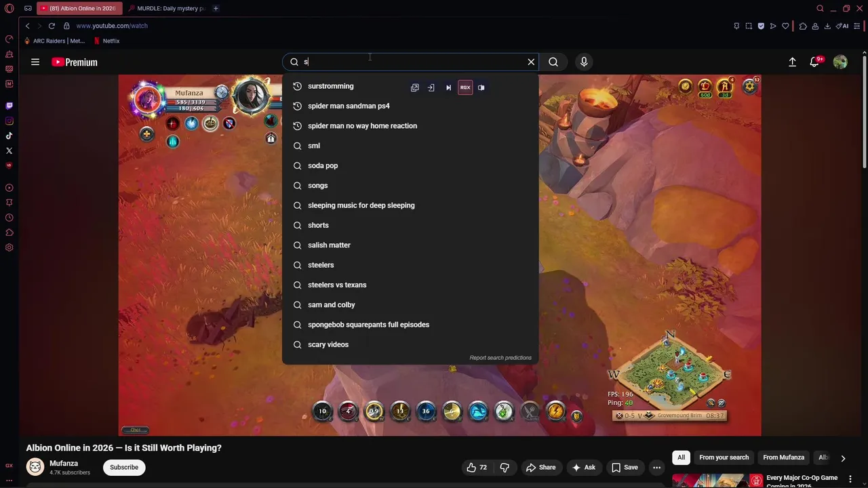Open the Aria AI toolbar button
The width and height of the screenshot is (868, 488).
pyautogui.click(x=842, y=26)
